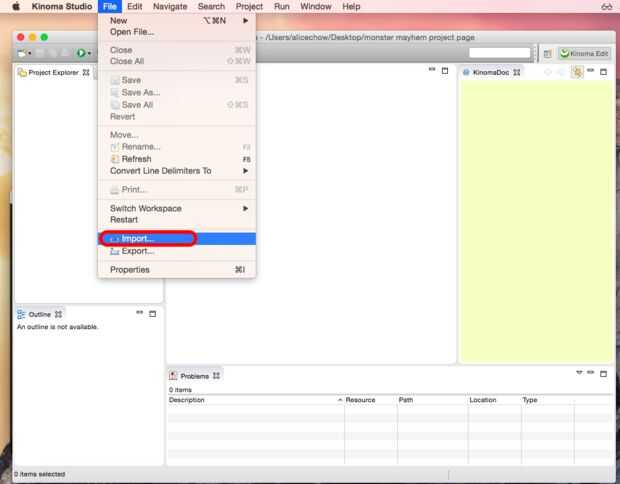The image size is (620, 484).
Task: Close the Project Explorer tab
Action: (x=86, y=72)
